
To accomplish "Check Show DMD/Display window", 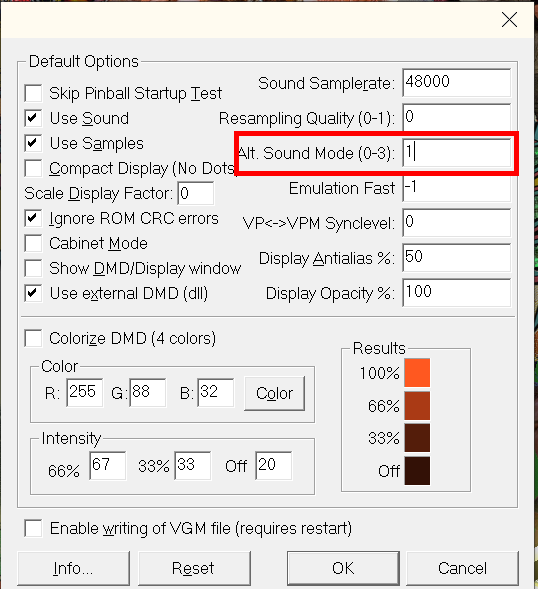I will tap(33, 268).
